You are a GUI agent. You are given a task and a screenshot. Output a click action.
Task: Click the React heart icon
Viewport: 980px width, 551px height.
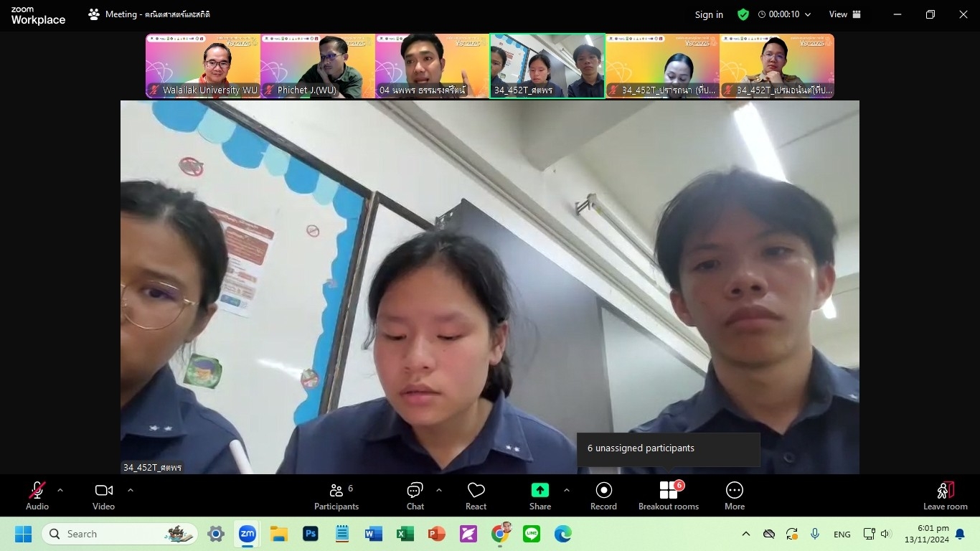[476, 496]
